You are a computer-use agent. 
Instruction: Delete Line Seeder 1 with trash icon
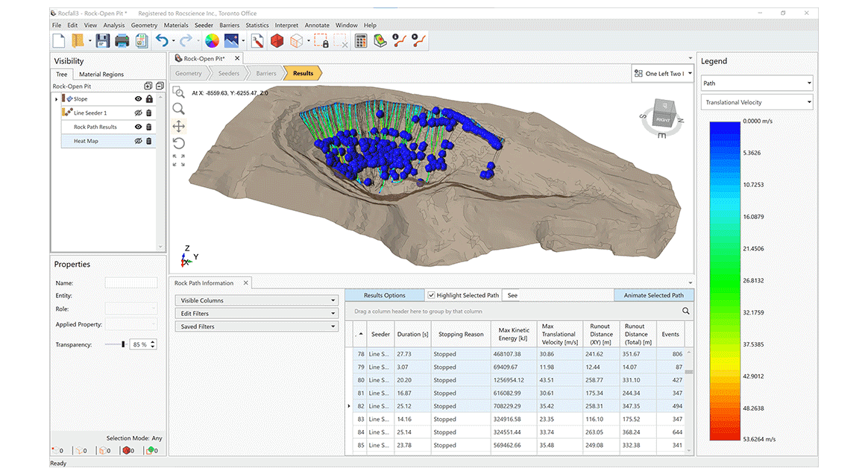[x=149, y=113]
